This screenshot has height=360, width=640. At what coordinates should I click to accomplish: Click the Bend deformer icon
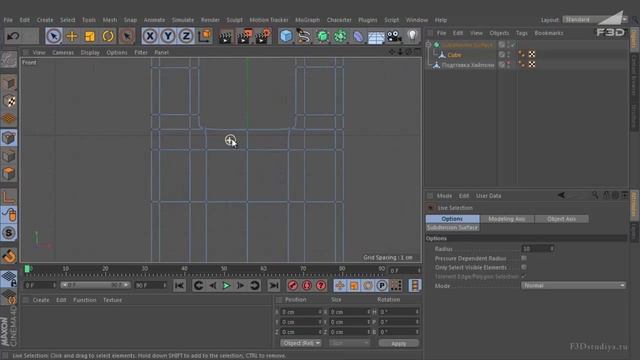coord(358,36)
